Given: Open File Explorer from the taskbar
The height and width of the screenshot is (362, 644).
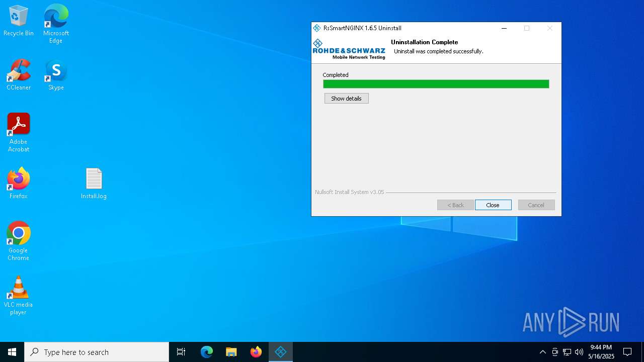Looking at the screenshot, I should coord(231,352).
